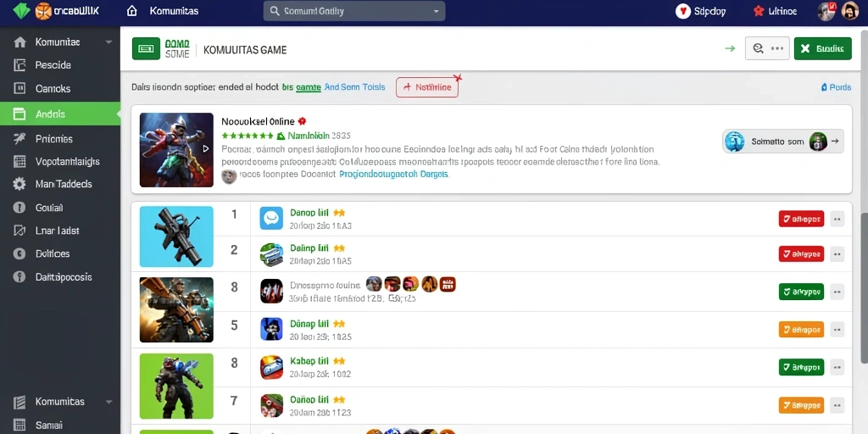Open the dark app icon in row 8 Dinesepmo
This screenshot has height=434, width=868.
coord(271,292)
